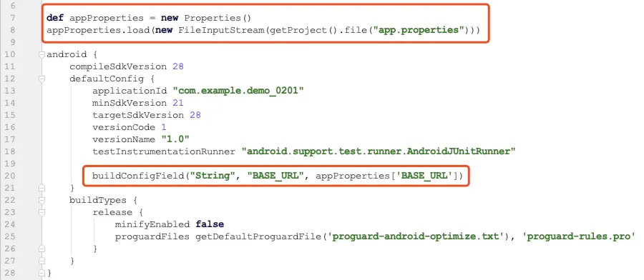644x280 pixels.
Task: Select line number 7 in gutter
Action: coord(12,18)
